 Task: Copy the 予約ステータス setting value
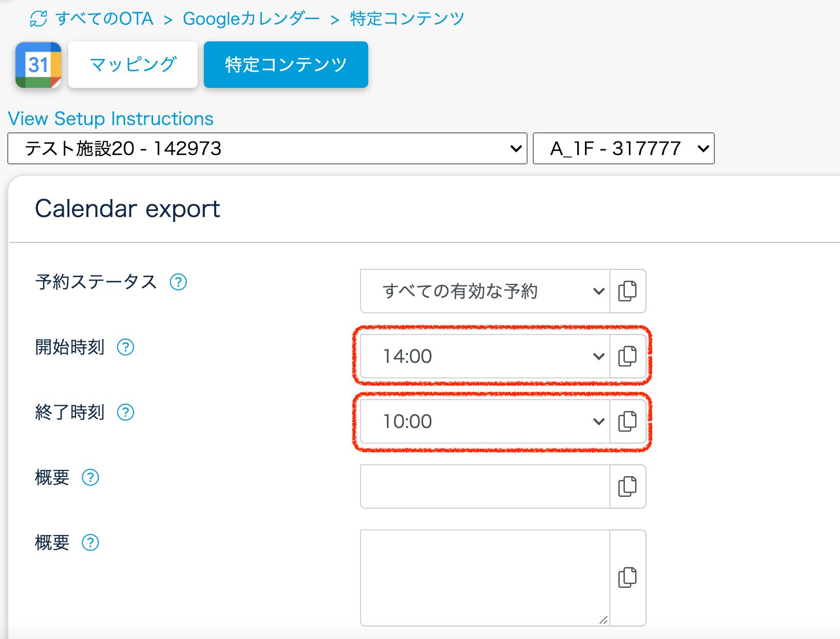pos(627,291)
